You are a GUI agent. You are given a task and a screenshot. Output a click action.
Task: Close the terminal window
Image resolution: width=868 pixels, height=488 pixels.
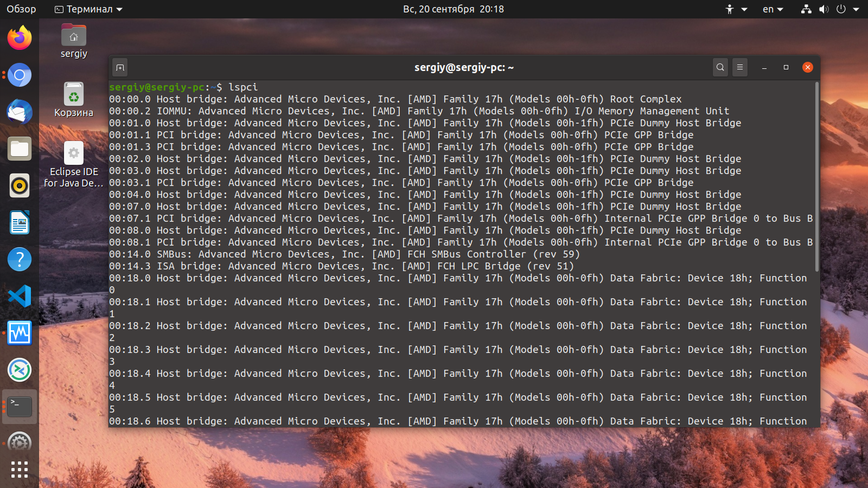(808, 67)
